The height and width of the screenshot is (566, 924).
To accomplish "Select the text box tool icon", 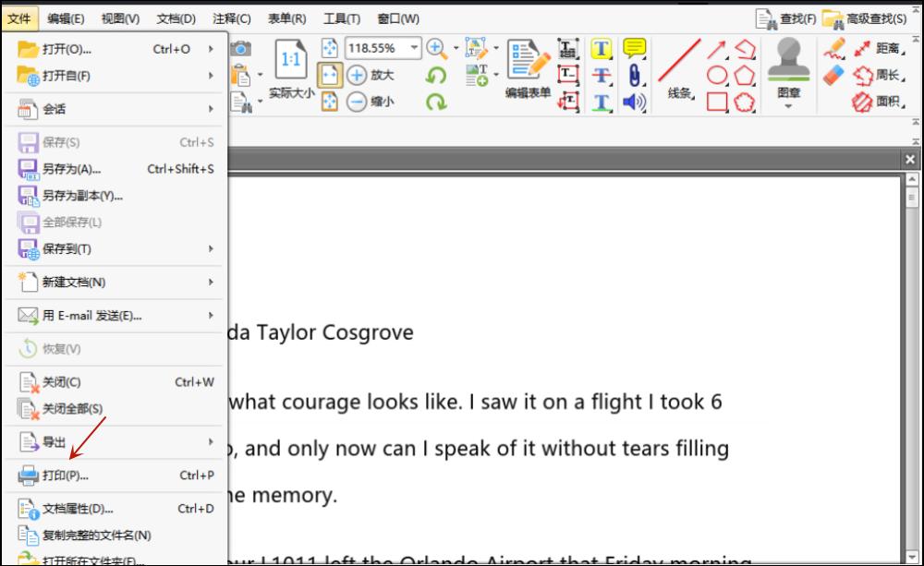I will tap(567, 76).
